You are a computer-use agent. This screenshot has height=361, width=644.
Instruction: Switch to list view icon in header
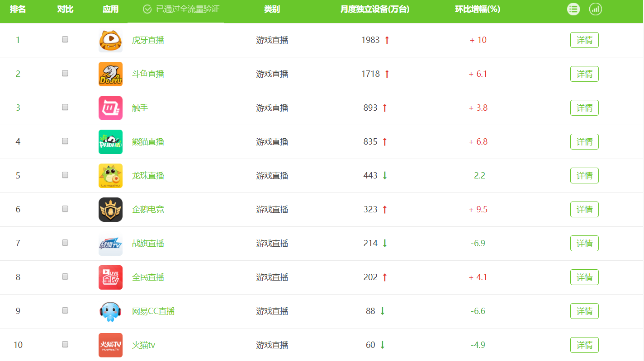573,9
